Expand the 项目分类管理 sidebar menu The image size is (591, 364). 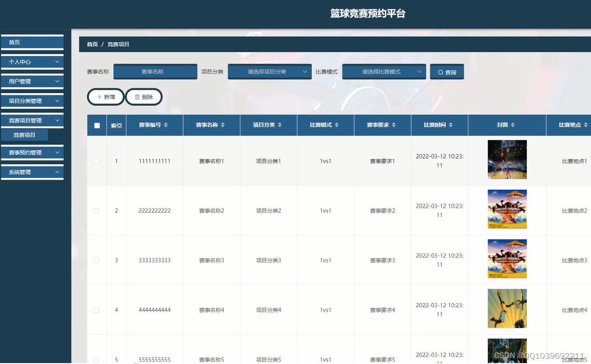[32, 101]
